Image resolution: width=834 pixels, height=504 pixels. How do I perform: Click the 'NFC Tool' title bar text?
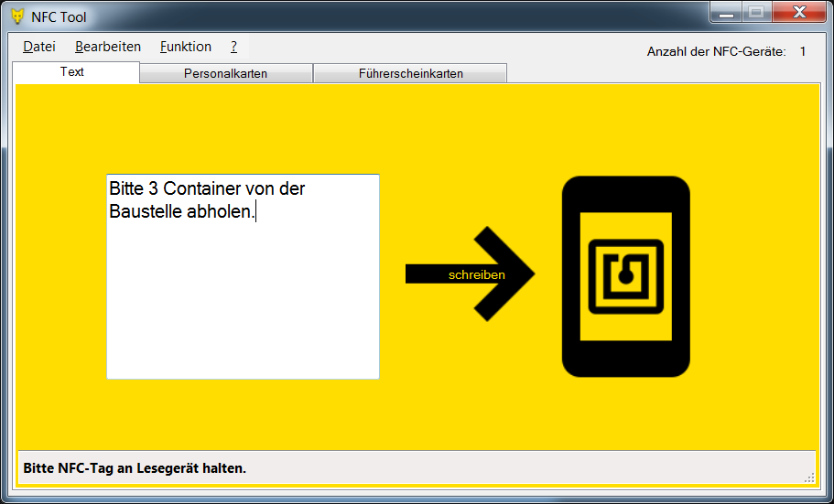[59, 16]
